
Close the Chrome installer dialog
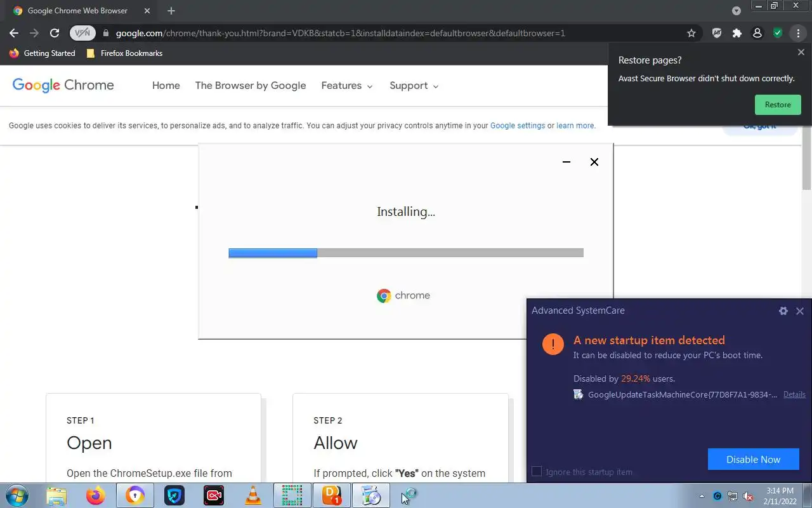594,162
